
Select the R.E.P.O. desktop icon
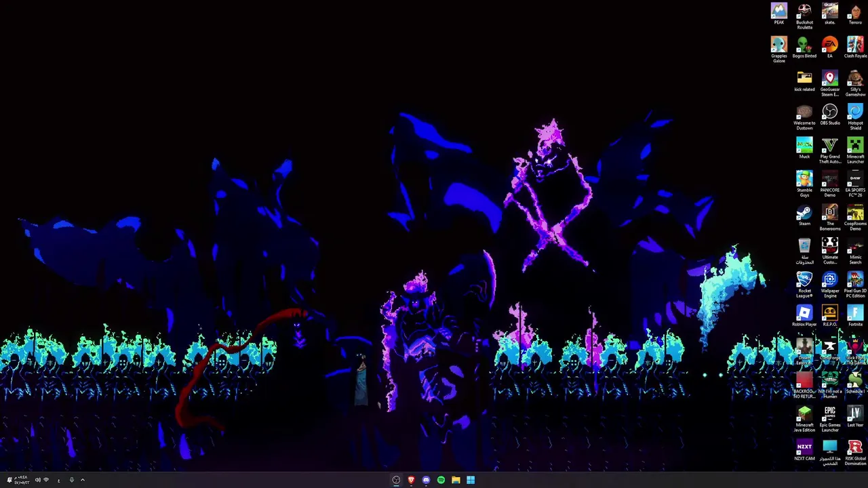(829, 316)
